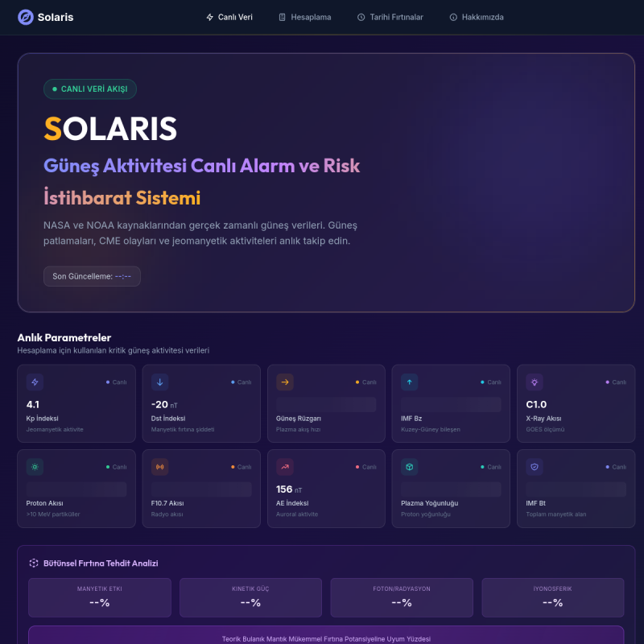Image resolution: width=644 pixels, height=644 pixels.
Task: Click the Dst İndeksi down-arrow icon
Action: [159, 382]
